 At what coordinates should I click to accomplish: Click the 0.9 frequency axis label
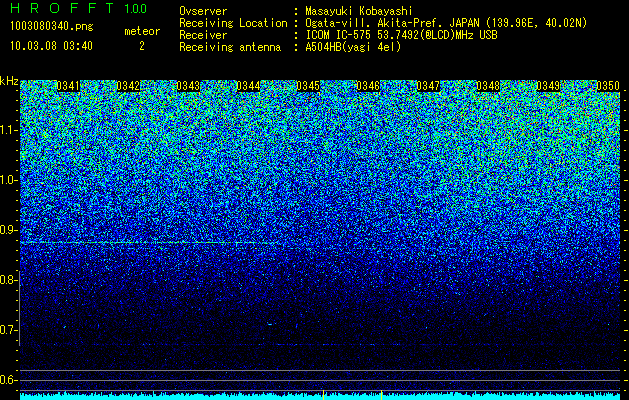[x=9, y=230]
